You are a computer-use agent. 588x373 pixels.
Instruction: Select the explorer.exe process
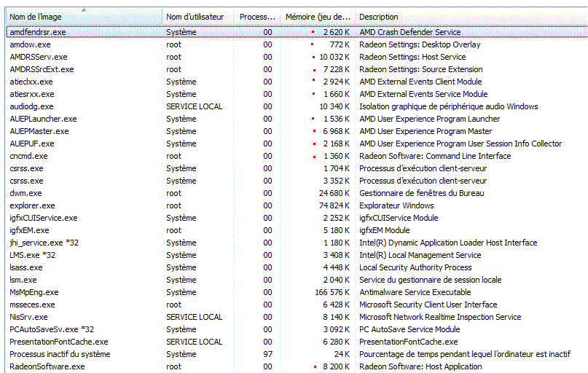point(32,205)
